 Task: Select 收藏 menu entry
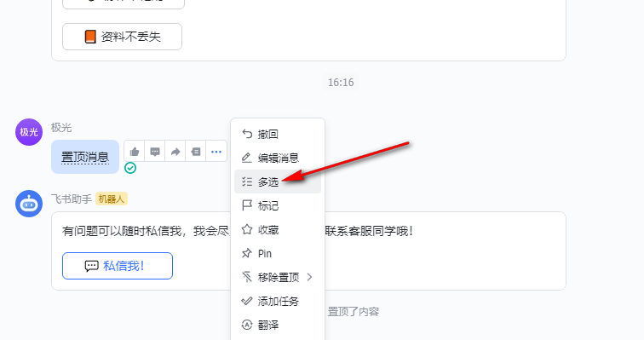[x=278, y=229]
